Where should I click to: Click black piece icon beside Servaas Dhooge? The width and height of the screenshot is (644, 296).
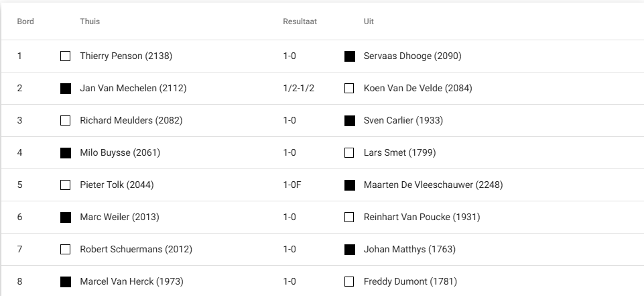click(x=349, y=56)
